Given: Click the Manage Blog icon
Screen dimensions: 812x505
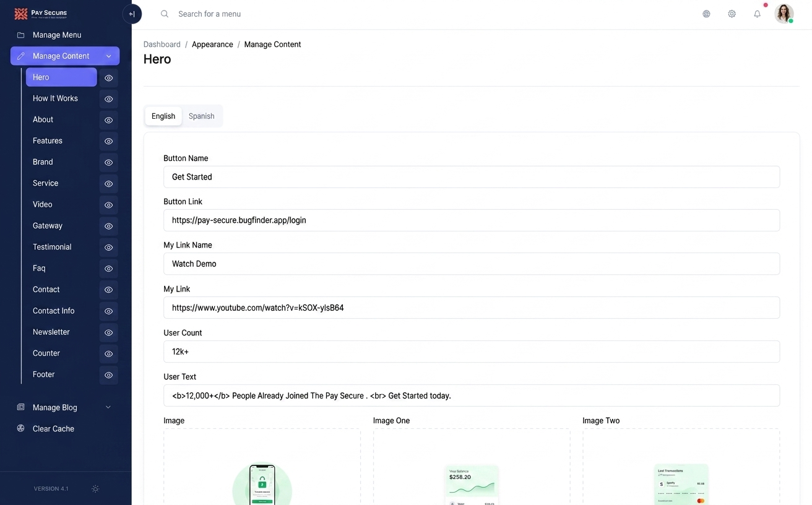Looking at the screenshot, I should 21,407.
